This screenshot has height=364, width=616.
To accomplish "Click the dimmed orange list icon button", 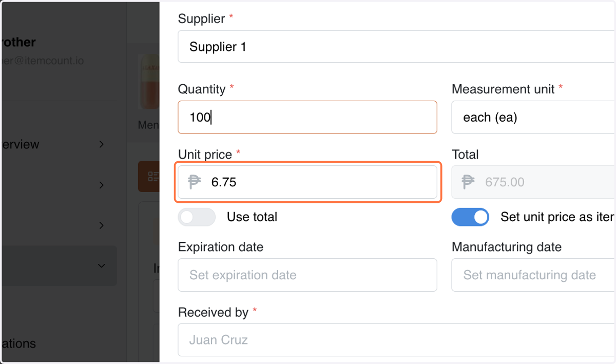I will 149,177.
